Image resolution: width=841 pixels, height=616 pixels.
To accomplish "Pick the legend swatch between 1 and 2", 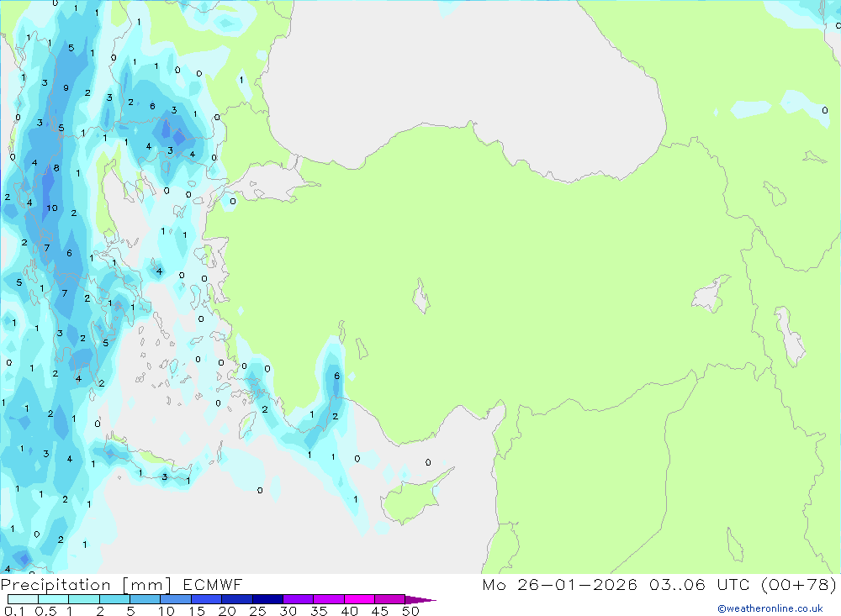I will (x=84, y=599).
